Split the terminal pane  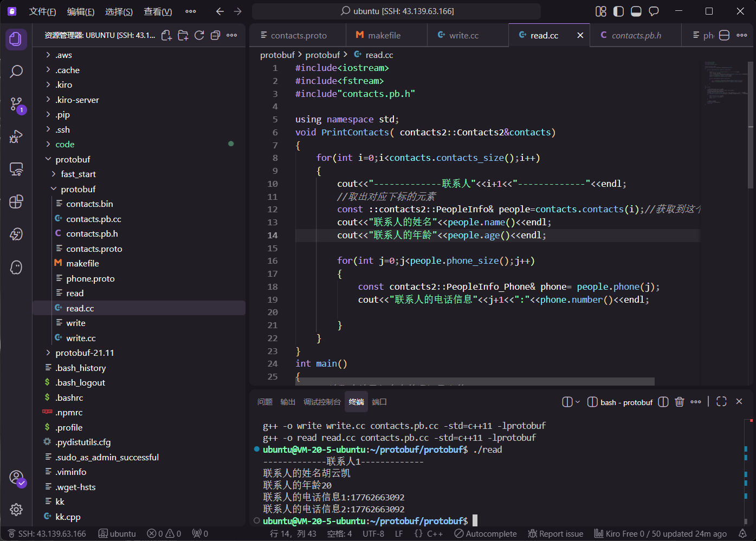coord(663,402)
